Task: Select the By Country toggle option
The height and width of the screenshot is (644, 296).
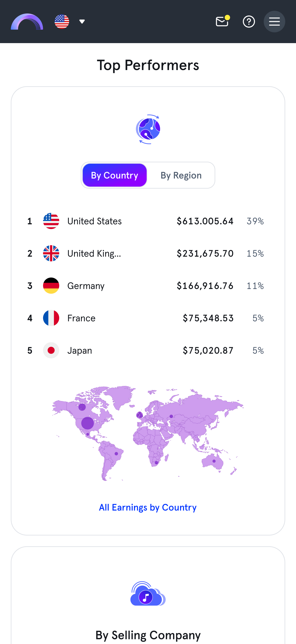Action: [x=115, y=175]
